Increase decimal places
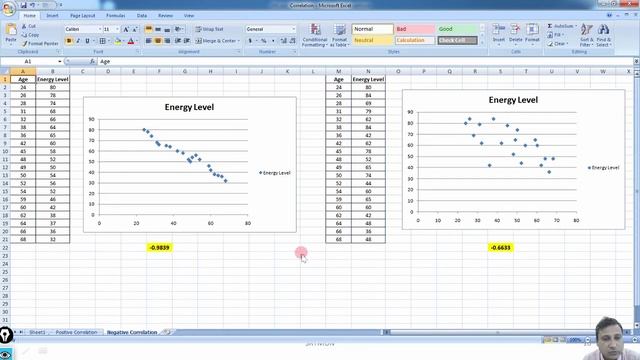Screen dimensions: 640x360 coord(284,41)
